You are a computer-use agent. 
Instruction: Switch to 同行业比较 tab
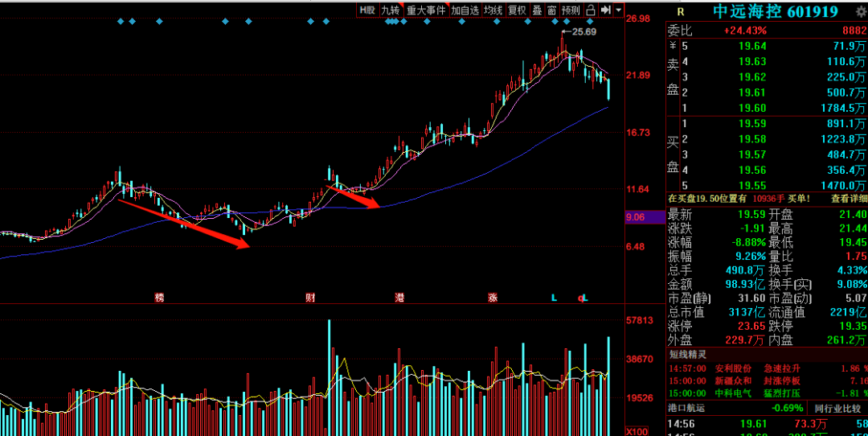click(837, 408)
